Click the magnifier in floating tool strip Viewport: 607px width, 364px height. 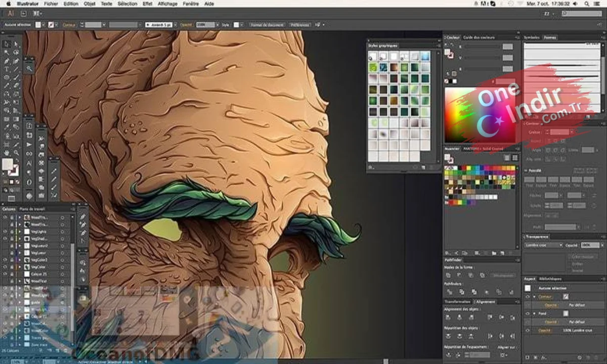pos(29,69)
